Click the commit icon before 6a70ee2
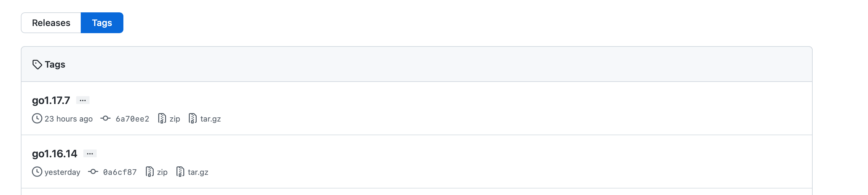 click(x=105, y=119)
